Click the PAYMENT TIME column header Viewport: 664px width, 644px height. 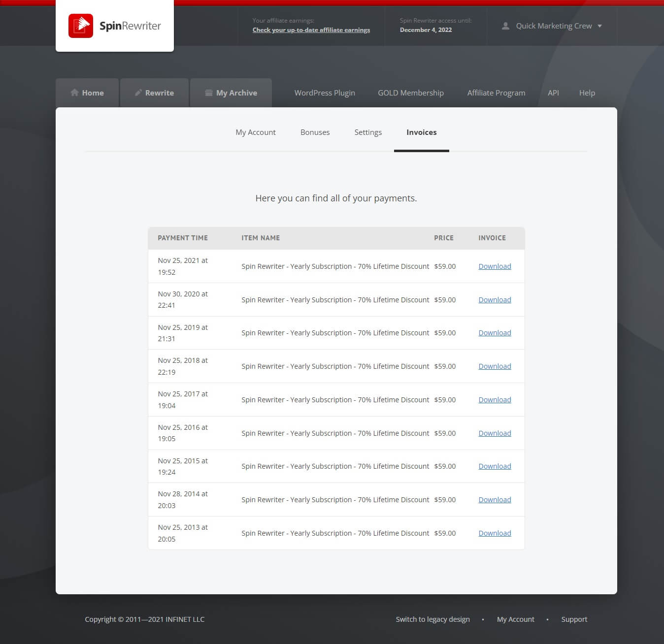[183, 238]
